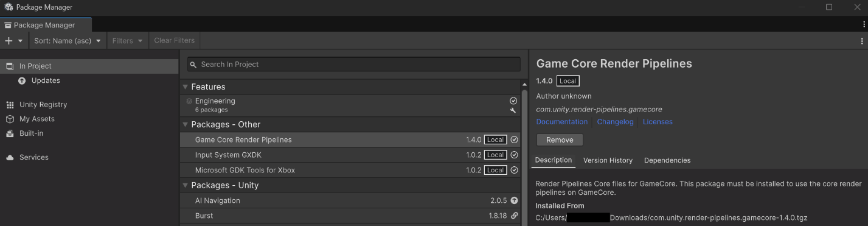Collapse the Features section

186,87
